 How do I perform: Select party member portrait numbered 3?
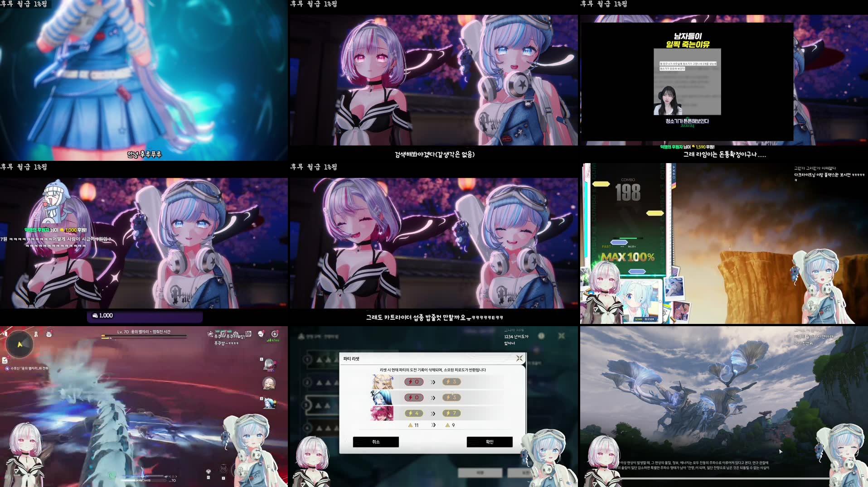click(269, 403)
